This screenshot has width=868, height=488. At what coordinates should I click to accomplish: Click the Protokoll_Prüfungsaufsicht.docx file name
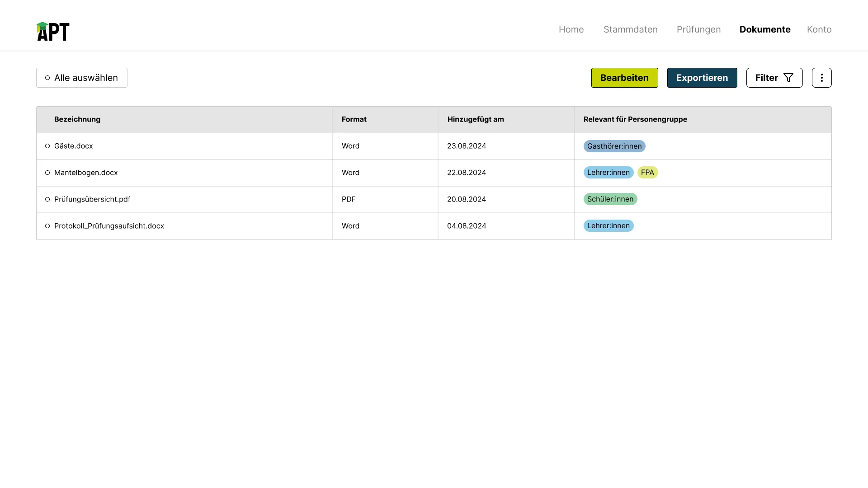109,226
